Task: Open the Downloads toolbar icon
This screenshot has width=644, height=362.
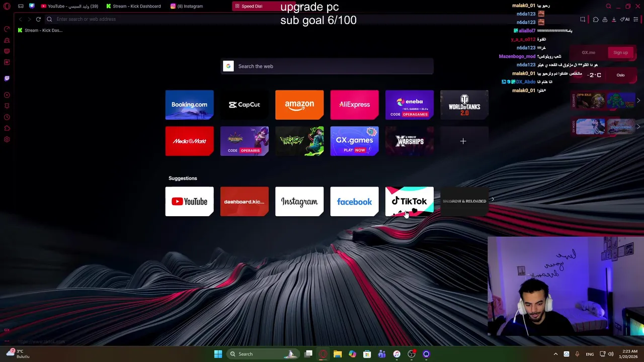Action: (x=614, y=19)
